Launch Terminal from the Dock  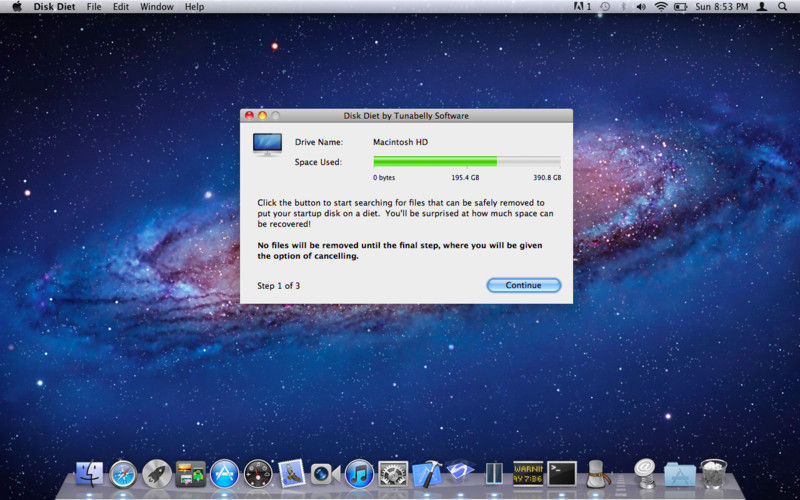click(x=562, y=474)
